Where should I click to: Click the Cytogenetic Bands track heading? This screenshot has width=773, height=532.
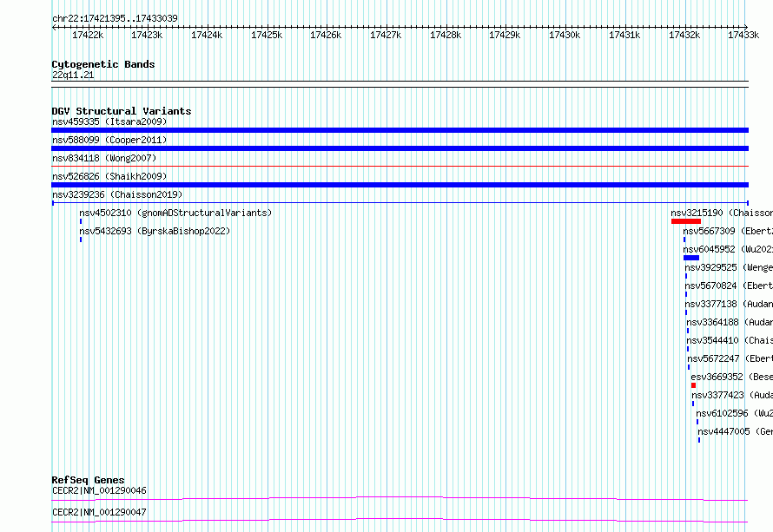click(x=103, y=64)
